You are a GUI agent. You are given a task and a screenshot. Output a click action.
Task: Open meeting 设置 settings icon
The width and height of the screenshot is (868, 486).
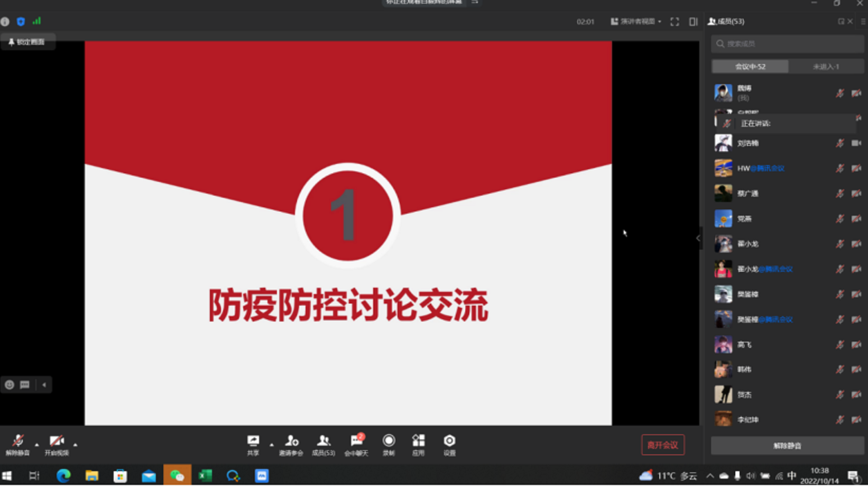[x=449, y=444]
